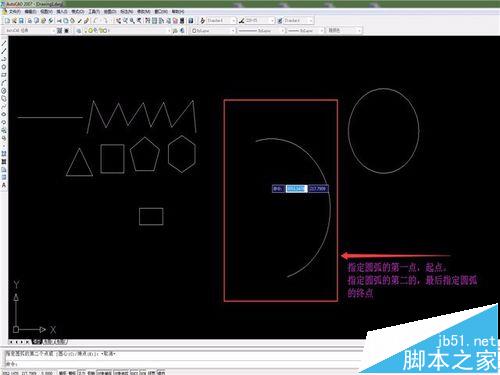
Task: Open the 编辑 (Edit) menu
Action: (30, 11)
